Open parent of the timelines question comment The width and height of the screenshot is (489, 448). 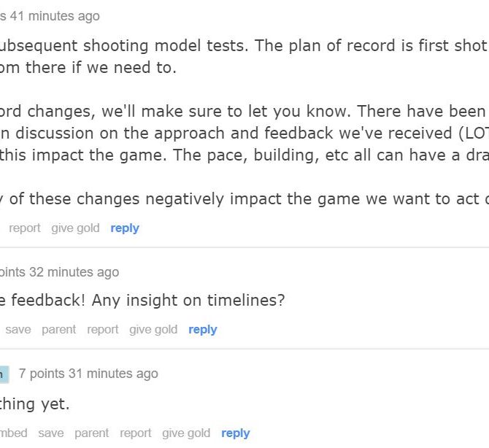pos(59,330)
